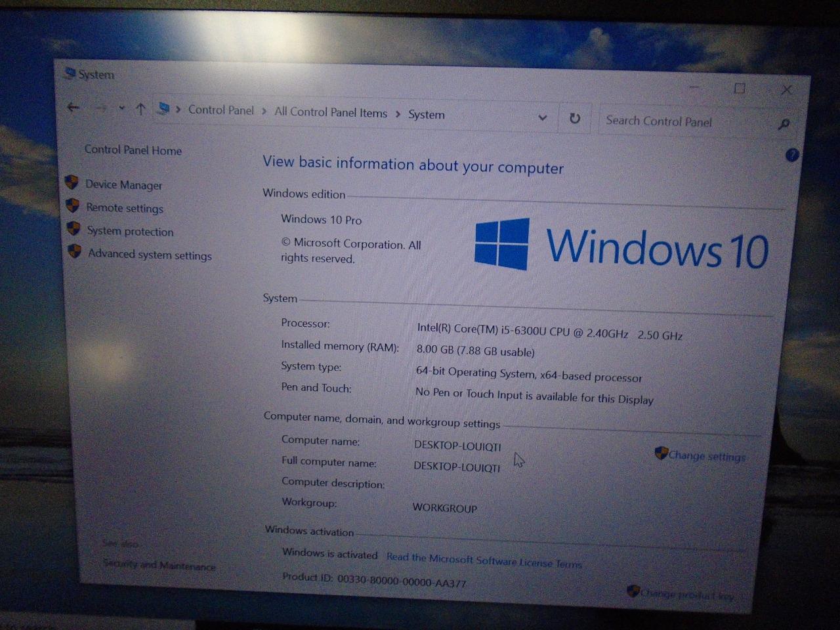Open All Control Panel Items breadcrumb

[331, 112]
